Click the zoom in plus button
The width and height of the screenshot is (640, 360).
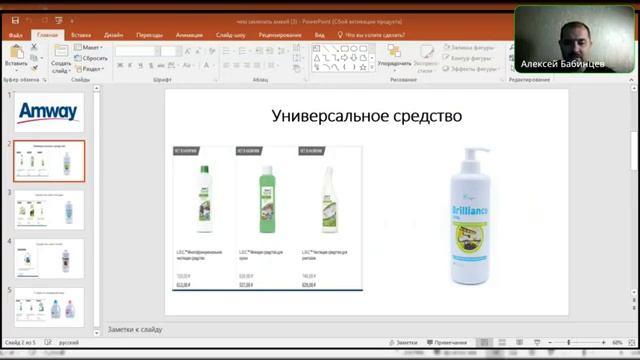tap(603, 342)
